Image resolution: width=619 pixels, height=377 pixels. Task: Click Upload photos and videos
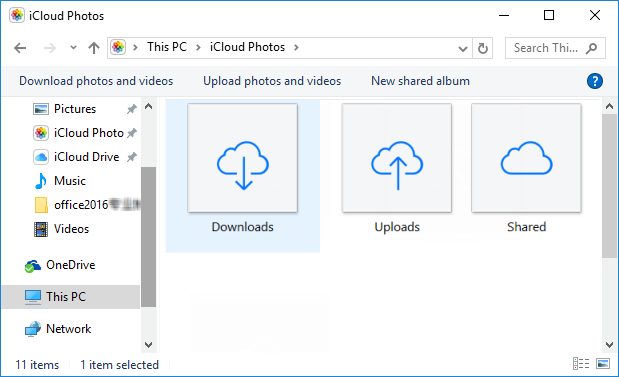coord(272,81)
